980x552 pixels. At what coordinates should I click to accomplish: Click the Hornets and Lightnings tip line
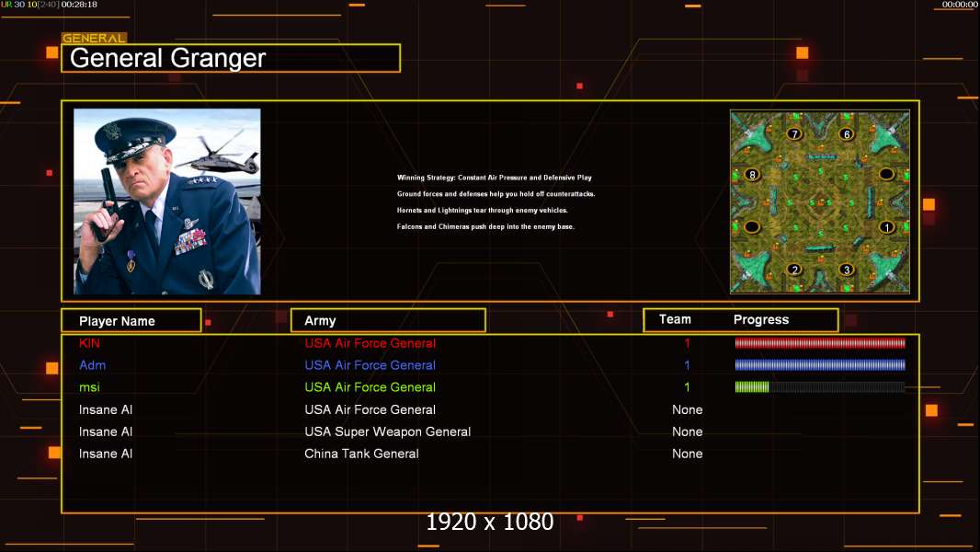click(483, 210)
